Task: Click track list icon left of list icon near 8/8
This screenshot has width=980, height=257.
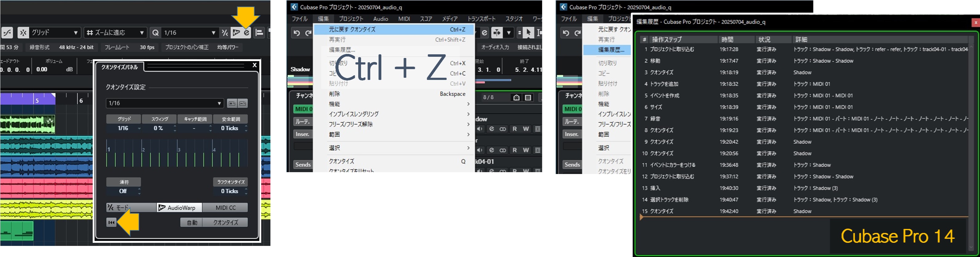Action: click(516, 97)
